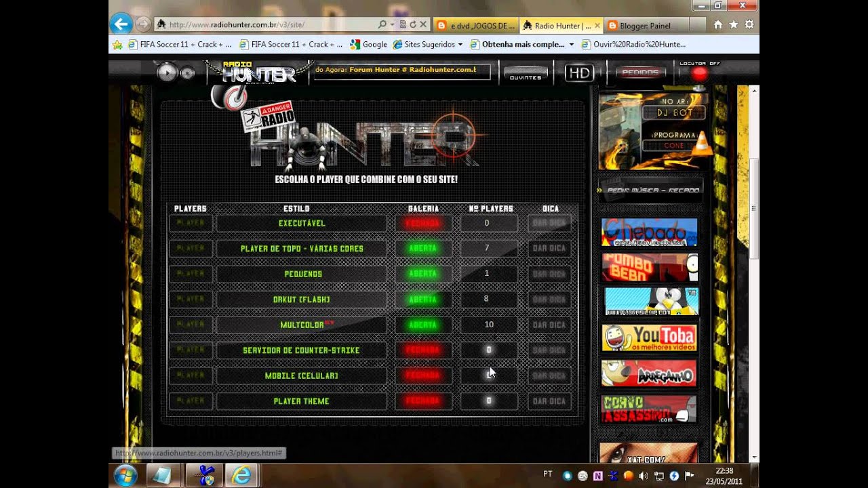Close the Radio Hunter tab
This screenshot has height=488, width=868.
597,26
